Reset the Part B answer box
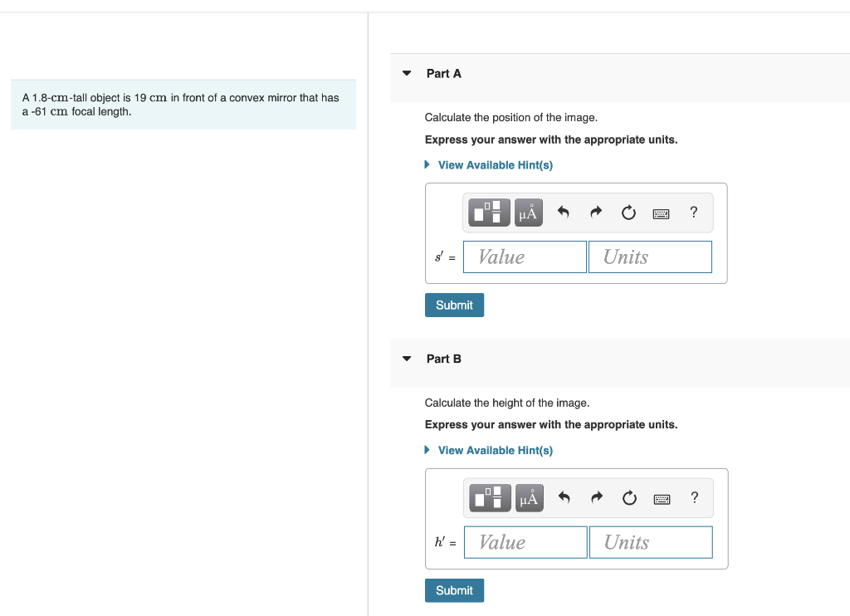The height and width of the screenshot is (616, 850). pyautogui.click(x=629, y=498)
